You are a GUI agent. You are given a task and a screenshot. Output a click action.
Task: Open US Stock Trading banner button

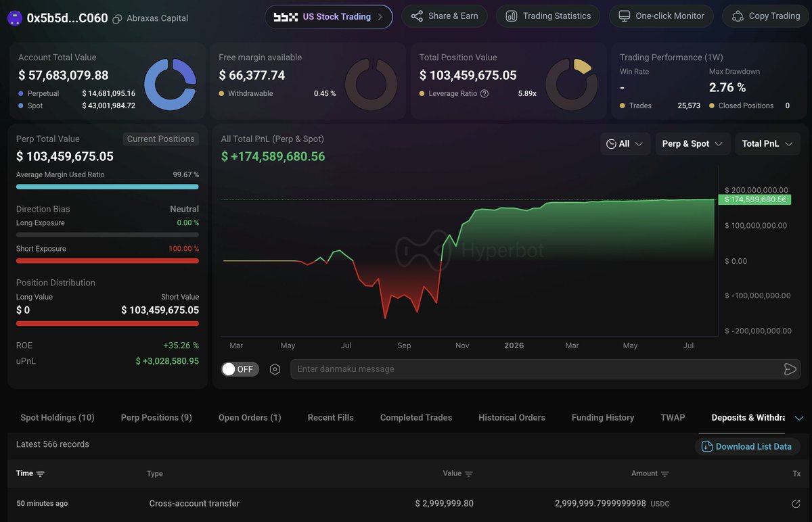click(x=329, y=16)
